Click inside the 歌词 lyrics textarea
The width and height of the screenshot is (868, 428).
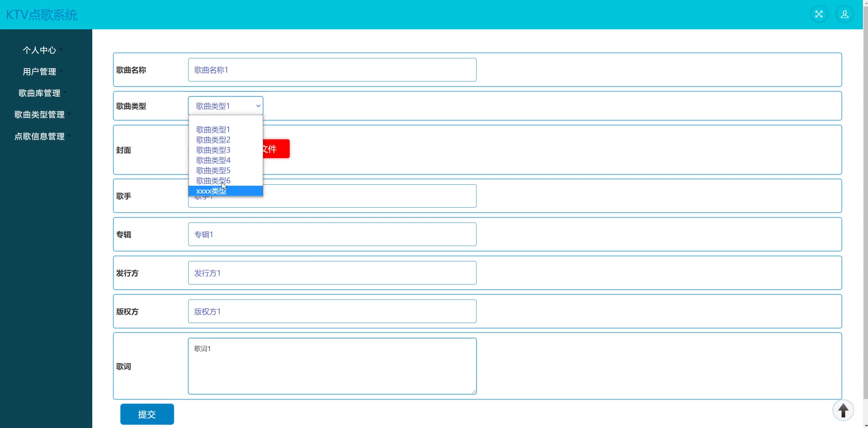pyautogui.click(x=332, y=366)
